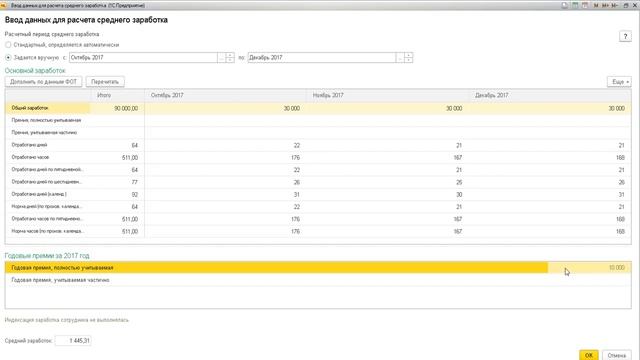Viewport: 640px width, 360px height.
Task: Open the picker button of start period field
Action: pyautogui.click(x=221, y=58)
